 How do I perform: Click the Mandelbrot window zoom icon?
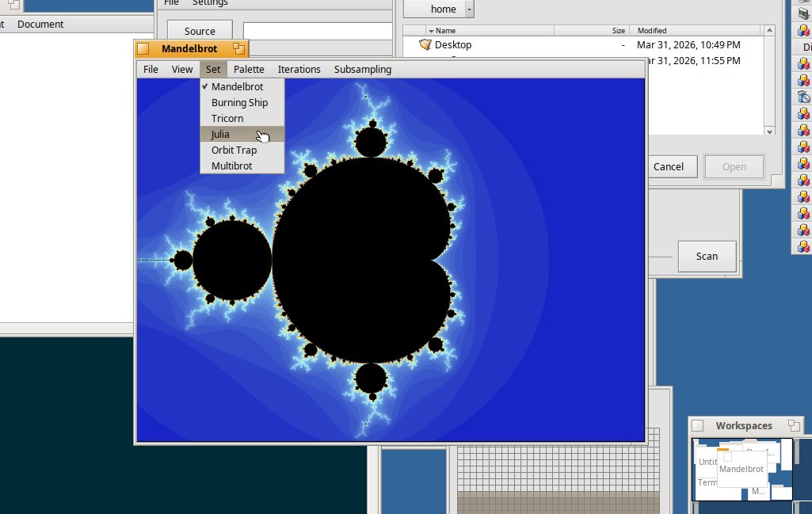(x=238, y=49)
